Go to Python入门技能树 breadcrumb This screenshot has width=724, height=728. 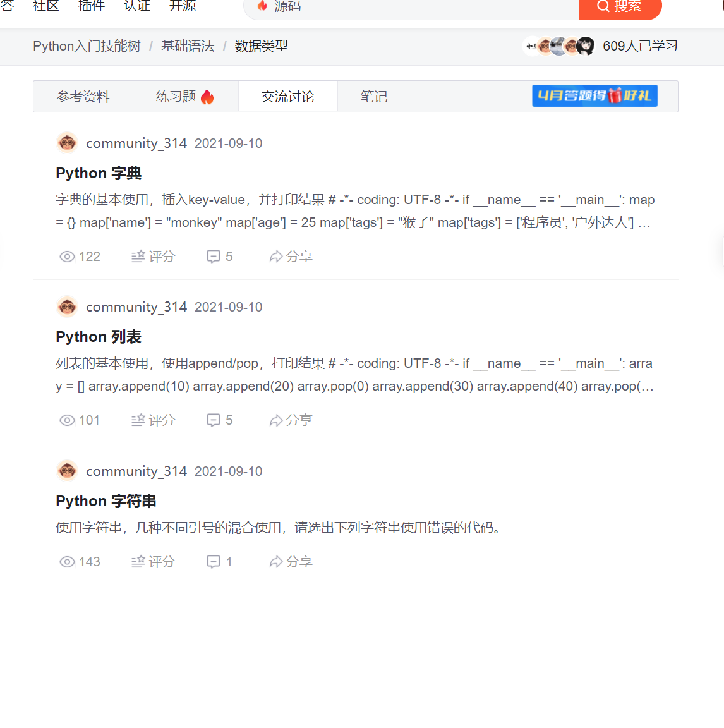(x=87, y=46)
